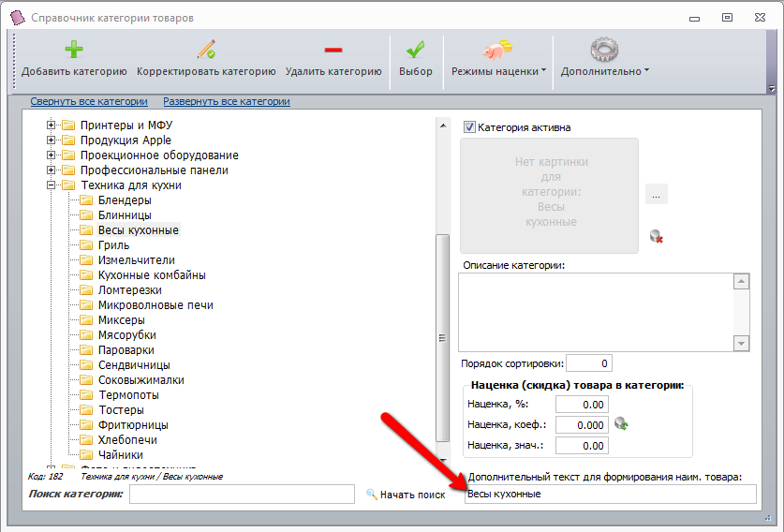The width and height of the screenshot is (784, 532).
Task: Expand the Принтеры и МФУ node
Action: [x=51, y=125]
